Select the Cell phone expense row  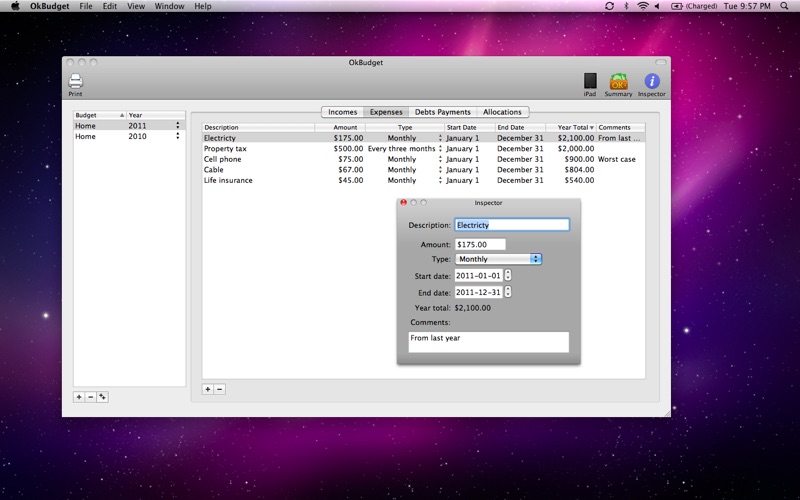[423, 159]
